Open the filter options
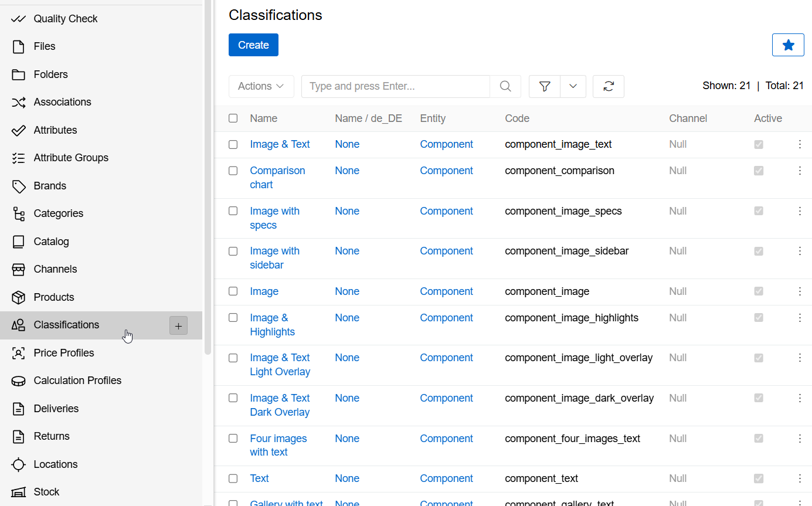The width and height of the screenshot is (812, 506). click(544, 86)
